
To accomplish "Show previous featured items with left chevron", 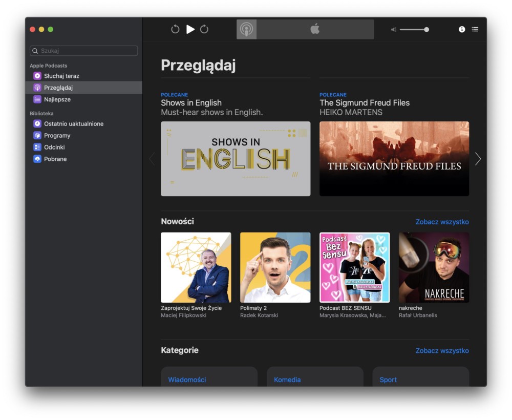I will coord(152,159).
